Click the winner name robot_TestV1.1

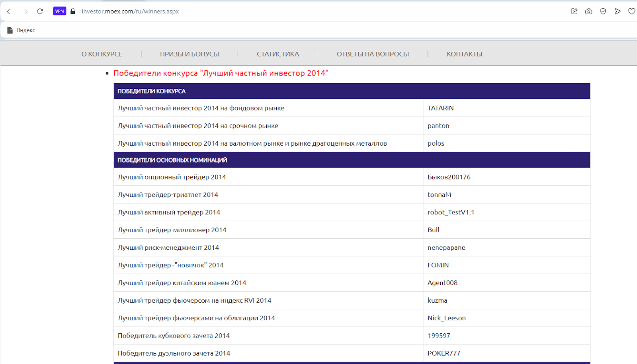pos(451,212)
